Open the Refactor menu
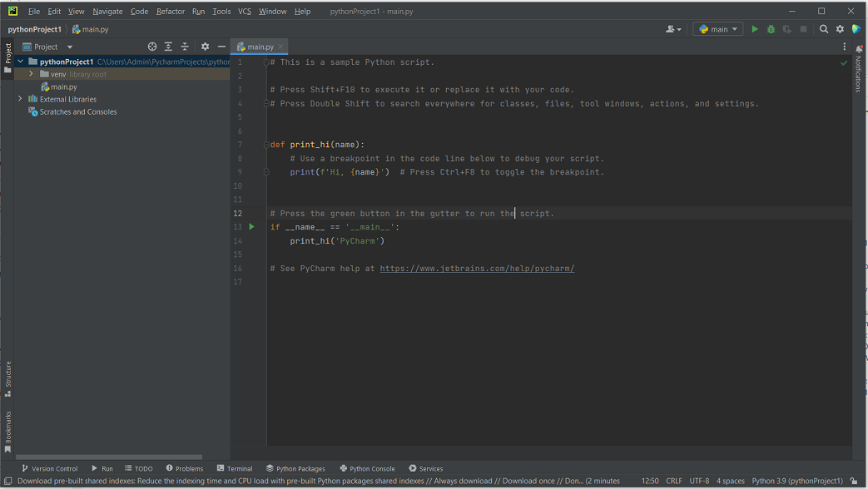The width and height of the screenshot is (868, 489). tap(171, 12)
